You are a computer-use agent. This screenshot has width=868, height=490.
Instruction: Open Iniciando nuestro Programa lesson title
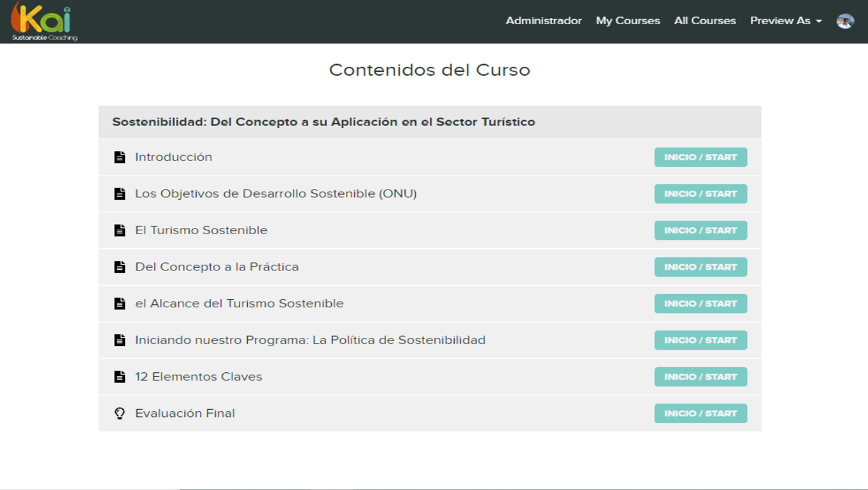click(309, 340)
